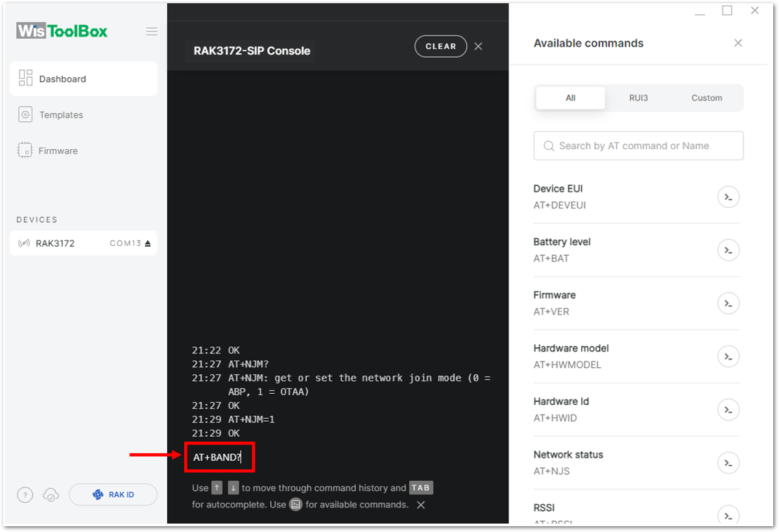This screenshot has height=532, width=779.
Task: Click the Network status command name
Action: coord(569,455)
